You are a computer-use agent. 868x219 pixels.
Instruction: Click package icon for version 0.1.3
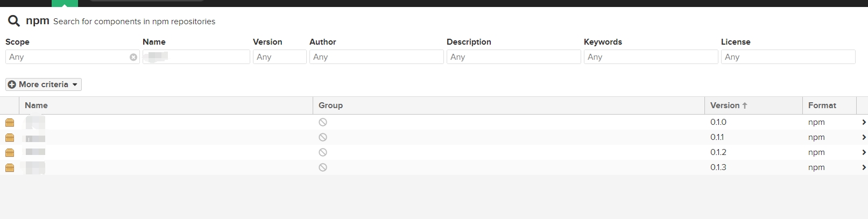click(x=10, y=168)
